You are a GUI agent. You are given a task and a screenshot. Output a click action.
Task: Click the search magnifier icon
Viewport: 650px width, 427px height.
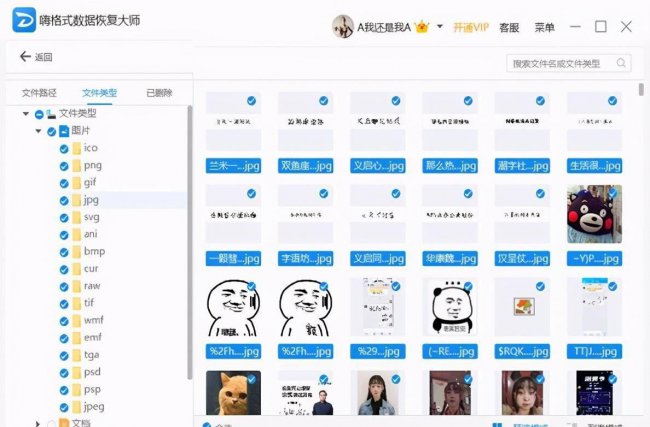[621, 63]
